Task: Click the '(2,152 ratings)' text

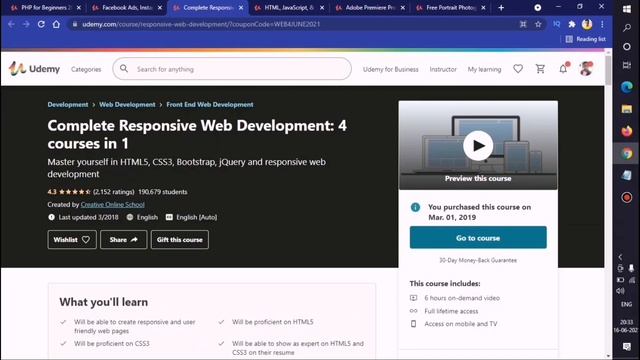Action: pos(113,192)
